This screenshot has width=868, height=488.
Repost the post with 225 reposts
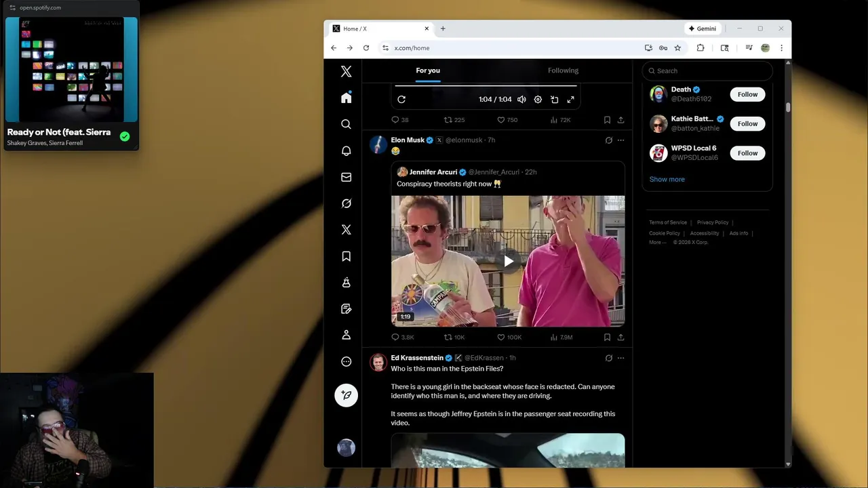point(454,120)
